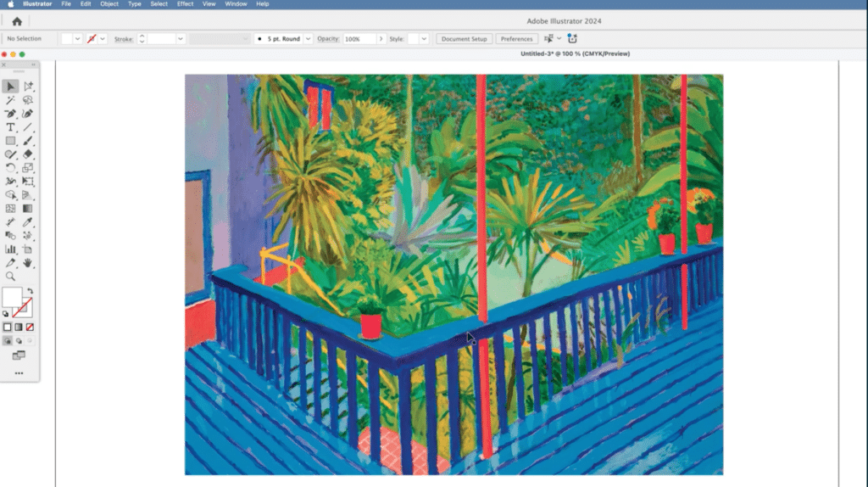Select the Hand tool
The height and width of the screenshot is (487, 868).
pos(28,263)
